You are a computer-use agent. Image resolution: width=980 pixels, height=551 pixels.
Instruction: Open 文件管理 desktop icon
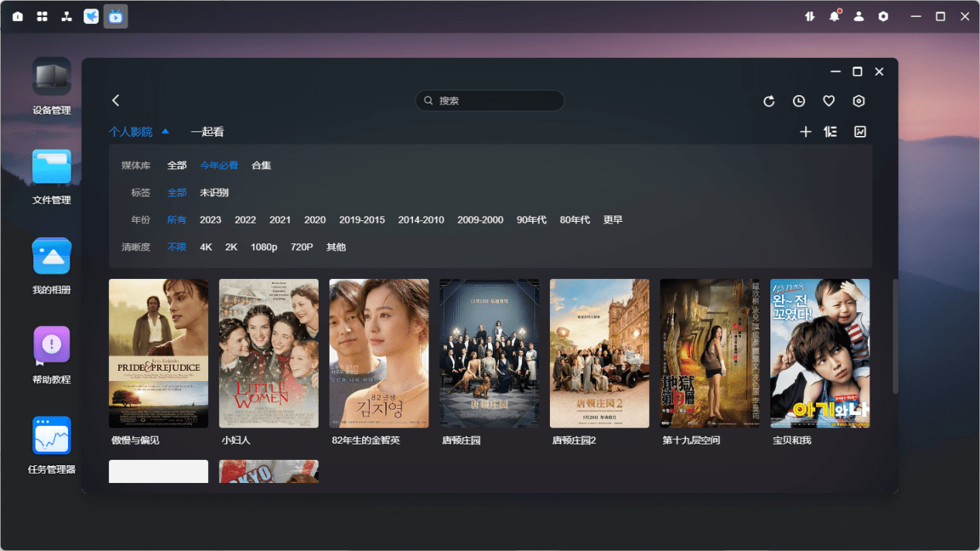click(x=52, y=177)
